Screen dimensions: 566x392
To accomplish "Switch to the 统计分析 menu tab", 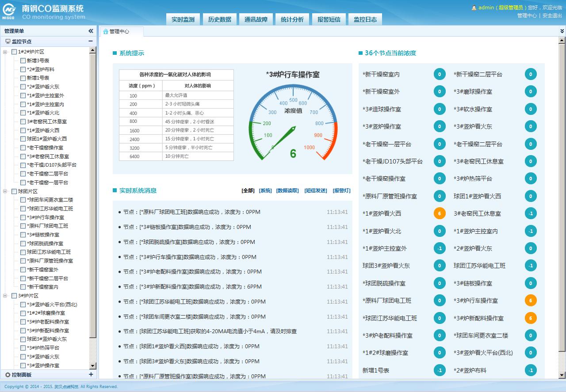I will coord(292,19).
